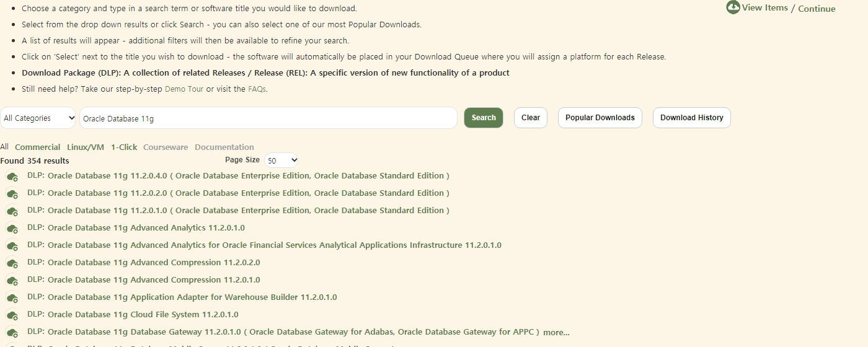Select download icon for Oracle Database 11g 11.2.0.4.0
Image resolution: width=868 pixels, height=347 pixels.
point(12,177)
